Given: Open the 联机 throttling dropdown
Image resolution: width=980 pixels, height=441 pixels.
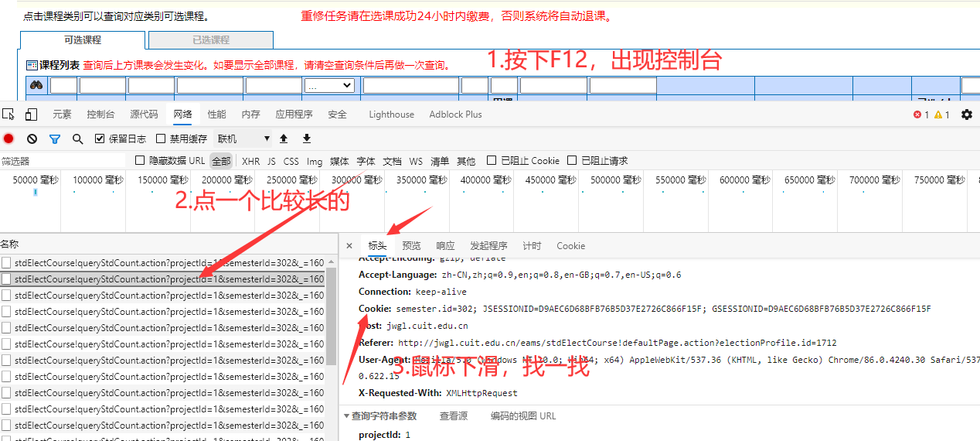Looking at the screenshot, I should [x=243, y=138].
